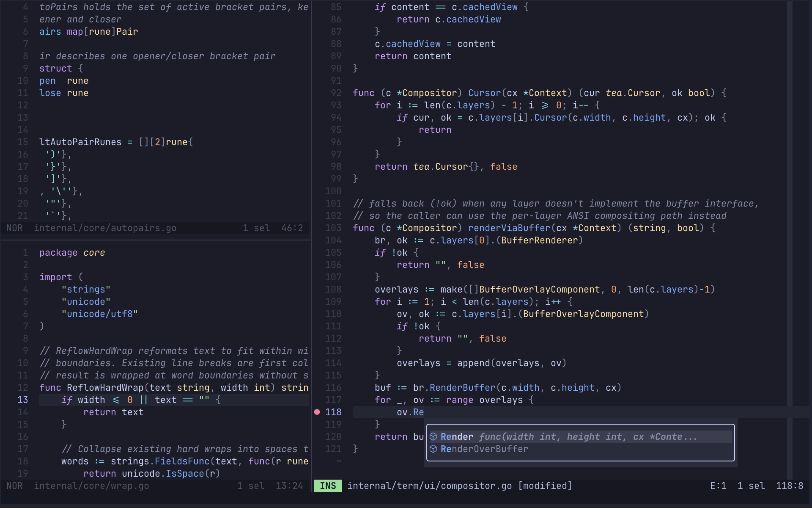Image resolution: width=812 pixels, height=508 pixels.
Task: Click the INS mode indicator
Action: (x=328, y=486)
